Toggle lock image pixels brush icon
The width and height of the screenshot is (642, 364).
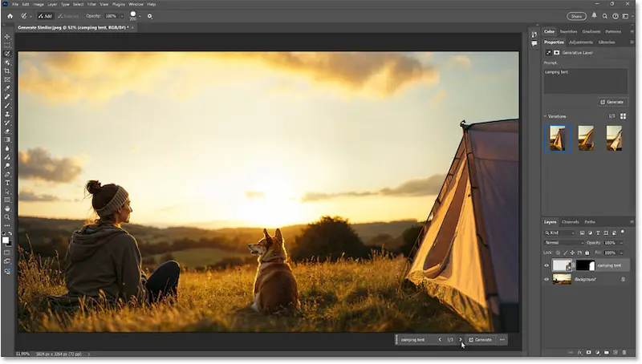[566, 253]
